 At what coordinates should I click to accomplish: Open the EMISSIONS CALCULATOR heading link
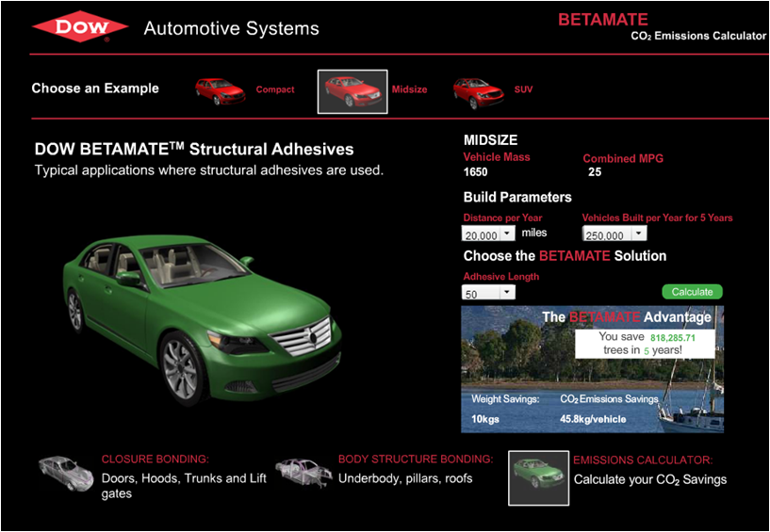(643, 460)
